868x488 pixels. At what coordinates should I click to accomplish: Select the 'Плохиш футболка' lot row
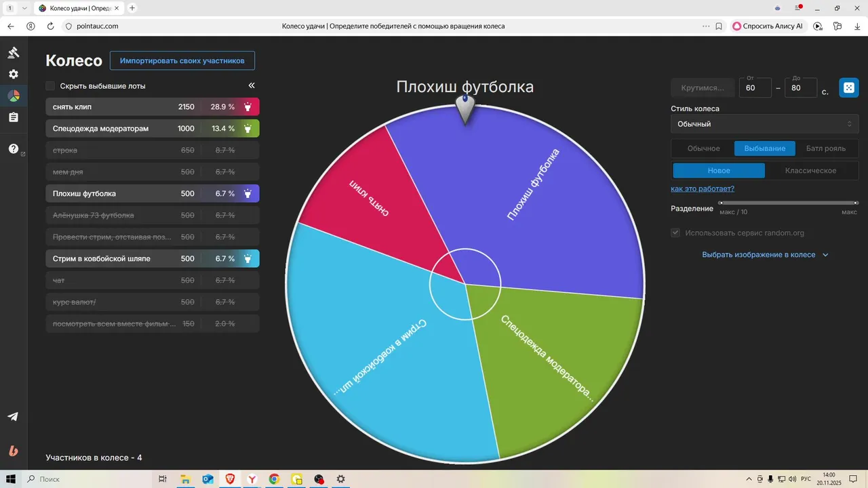tap(153, 194)
